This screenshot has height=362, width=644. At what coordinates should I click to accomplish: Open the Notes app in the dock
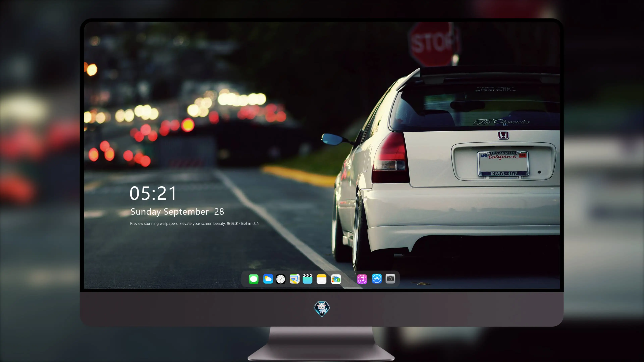pos(321,279)
